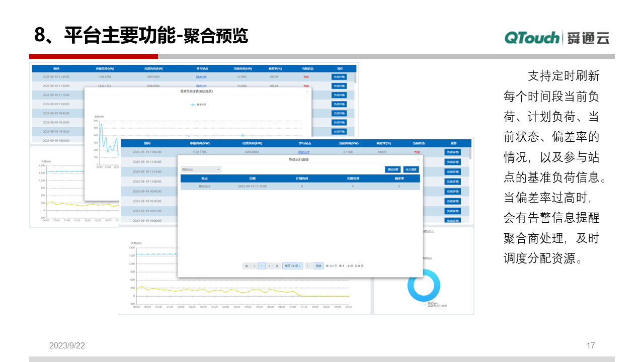Click the last-page pagination icon in dialog
This screenshot has width=644, height=362.
click(277, 265)
